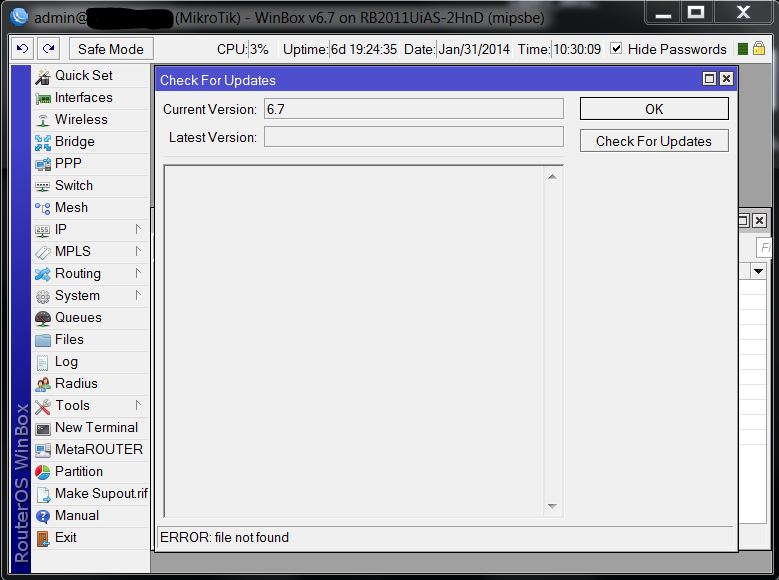Click the Mesh nodes icon
Viewport: 779px width, 580px height.
pyautogui.click(x=43, y=208)
